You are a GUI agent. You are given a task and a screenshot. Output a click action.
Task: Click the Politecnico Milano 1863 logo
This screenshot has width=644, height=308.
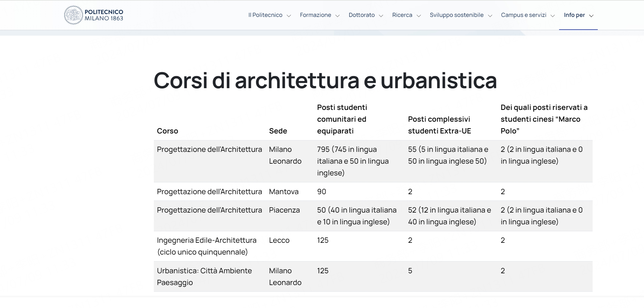point(94,15)
